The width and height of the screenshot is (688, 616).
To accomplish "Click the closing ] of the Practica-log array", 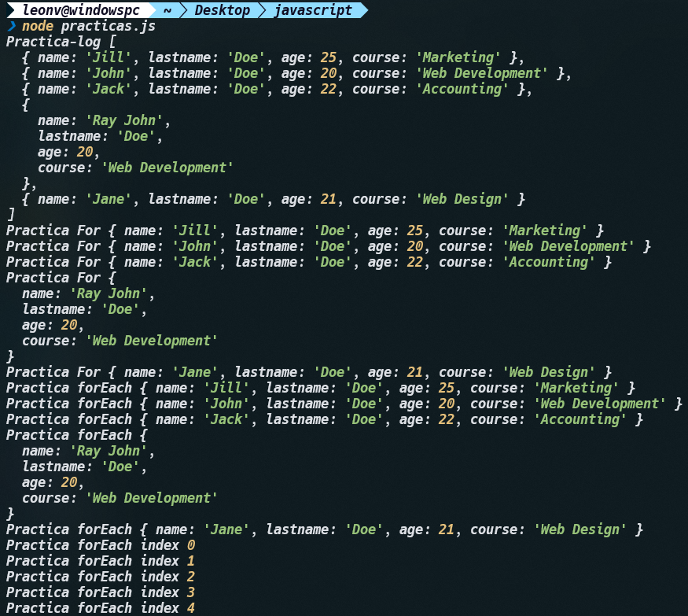I will [x=10, y=215].
